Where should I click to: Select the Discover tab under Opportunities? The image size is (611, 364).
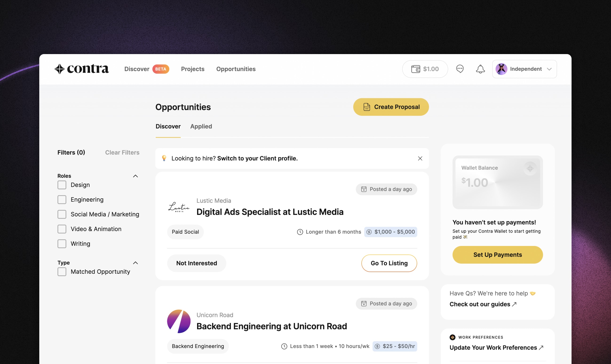click(168, 126)
